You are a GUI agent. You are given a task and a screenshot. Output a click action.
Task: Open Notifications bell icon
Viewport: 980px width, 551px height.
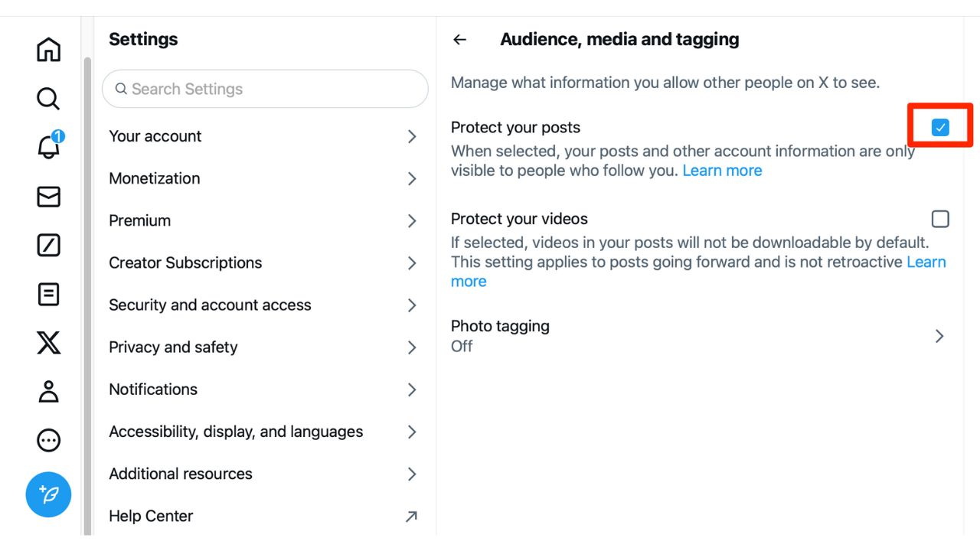pos(48,147)
